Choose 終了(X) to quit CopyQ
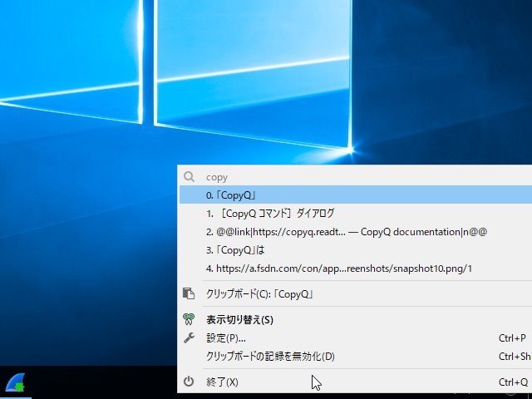 (x=356, y=382)
